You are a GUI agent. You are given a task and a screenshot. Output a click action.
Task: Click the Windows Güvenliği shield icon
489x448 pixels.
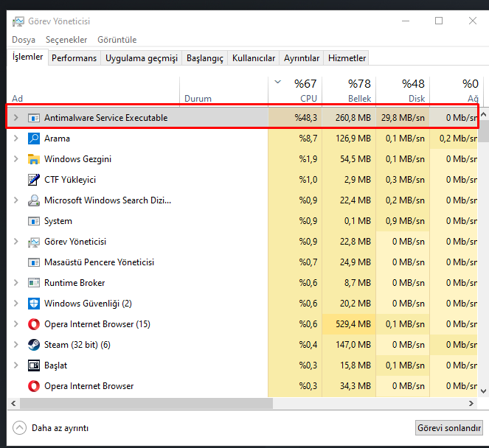coord(34,304)
